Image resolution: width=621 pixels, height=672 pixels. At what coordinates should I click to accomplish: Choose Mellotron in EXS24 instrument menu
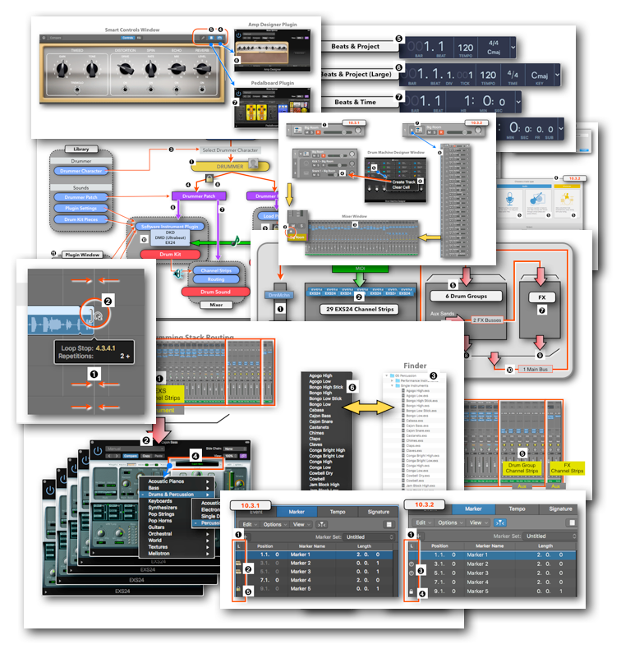click(176, 553)
